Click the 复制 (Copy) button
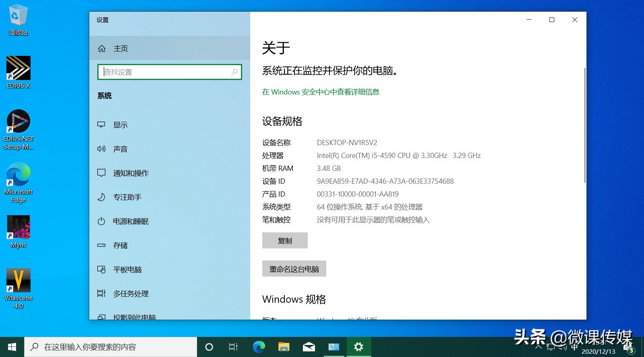The width and height of the screenshot is (644, 357). pyautogui.click(x=285, y=240)
